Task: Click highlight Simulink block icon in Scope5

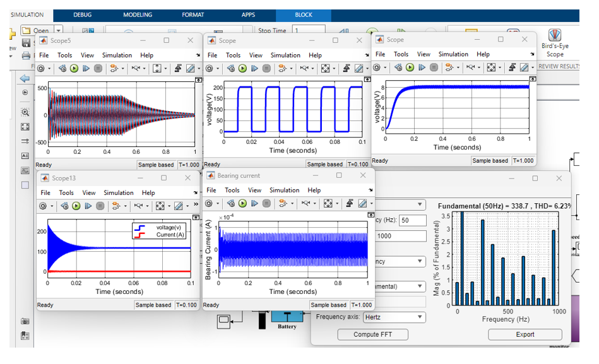Action: coord(114,68)
